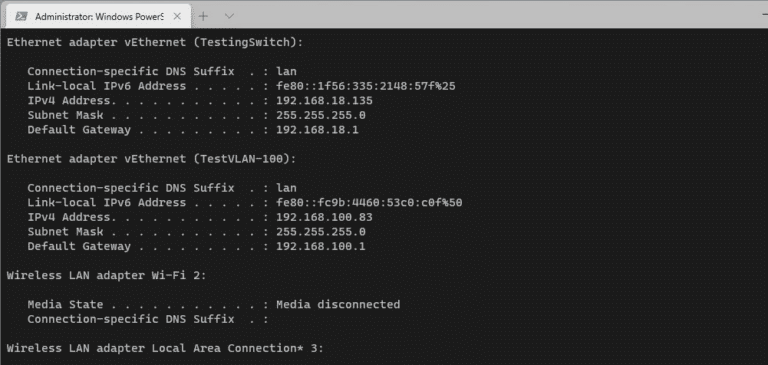Close the Administrator PowerShell tab
This screenshot has width=768, height=365.
[x=177, y=17]
